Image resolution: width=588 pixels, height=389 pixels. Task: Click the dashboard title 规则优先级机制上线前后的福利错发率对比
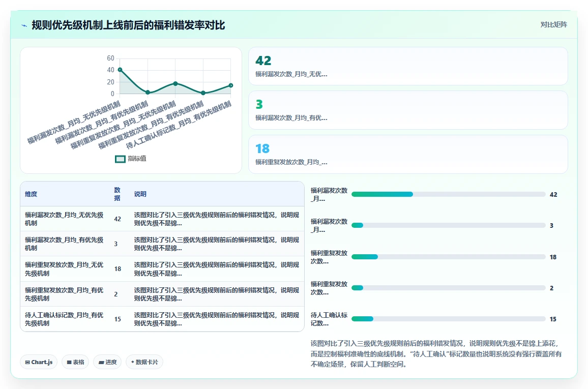tap(128, 25)
